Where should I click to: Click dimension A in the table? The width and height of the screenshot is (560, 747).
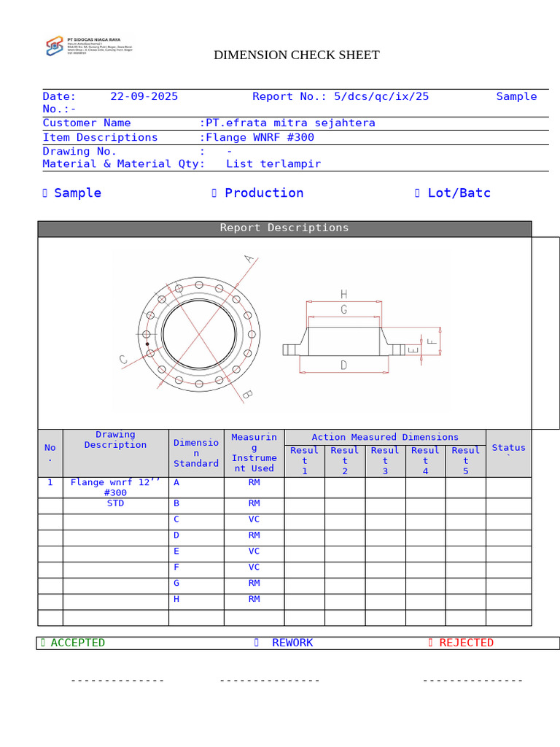point(176,483)
